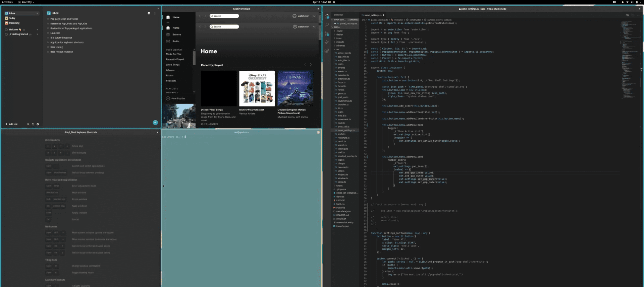The width and height of the screenshot is (644, 287).
Task: Open VS Code Source Control icon
Action: click(327, 33)
